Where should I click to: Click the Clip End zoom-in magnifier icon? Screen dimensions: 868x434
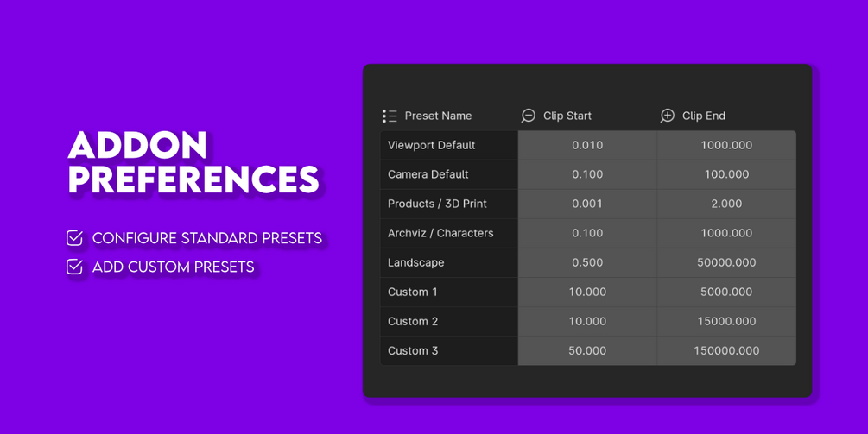(667, 116)
